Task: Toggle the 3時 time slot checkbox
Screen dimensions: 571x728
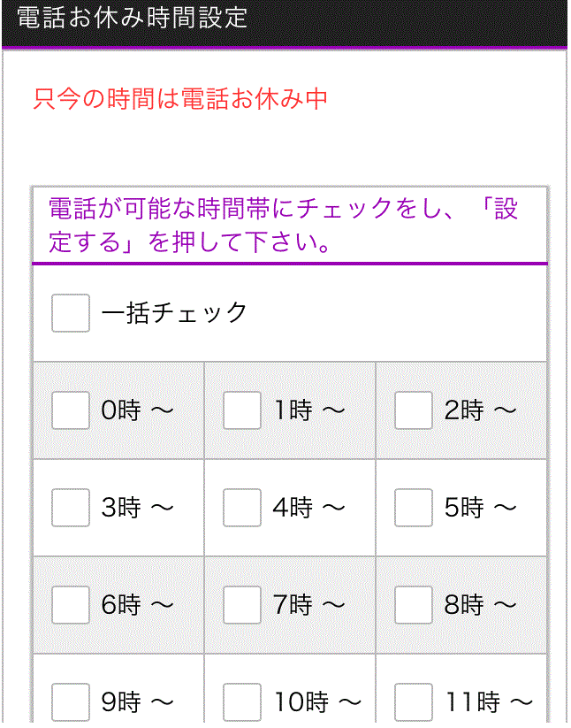Action: click(x=71, y=508)
